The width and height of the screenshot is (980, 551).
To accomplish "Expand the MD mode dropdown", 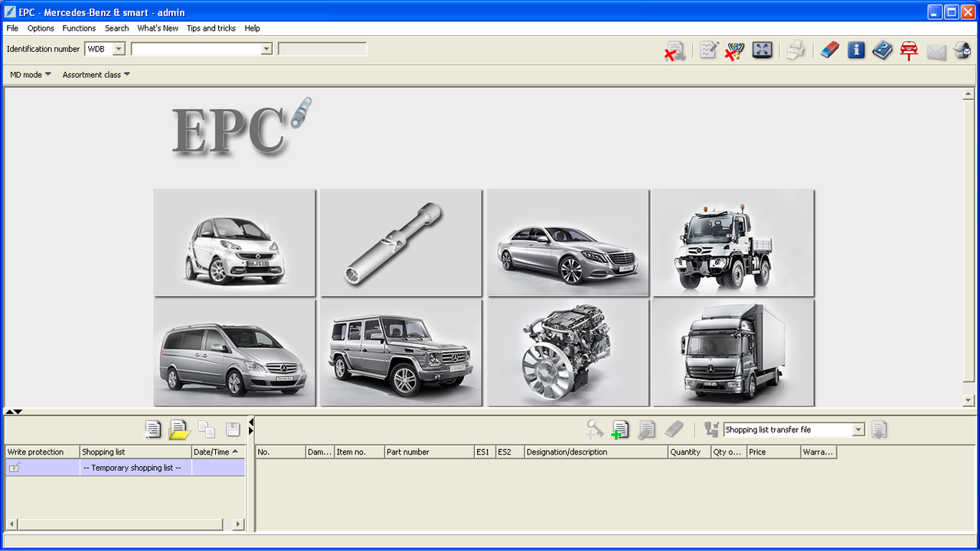I will [x=31, y=75].
